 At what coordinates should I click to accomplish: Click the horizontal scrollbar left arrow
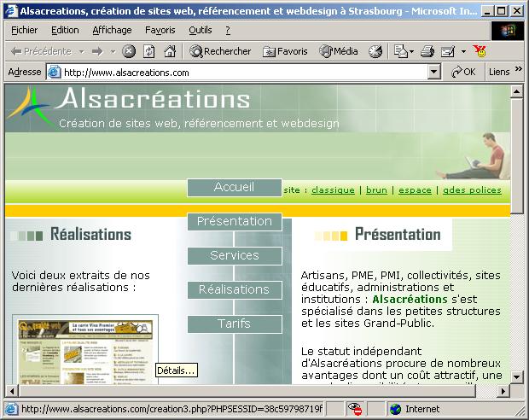point(12,391)
